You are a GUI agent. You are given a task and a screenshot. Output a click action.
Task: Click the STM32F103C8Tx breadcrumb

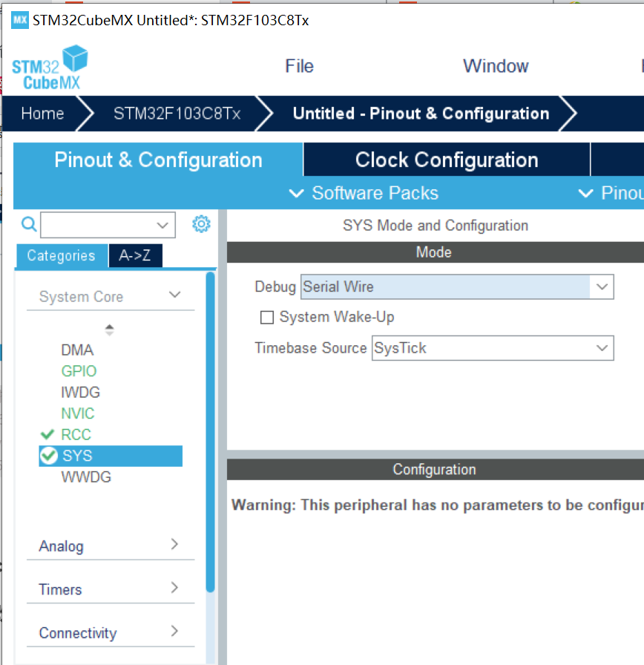pyautogui.click(x=177, y=114)
